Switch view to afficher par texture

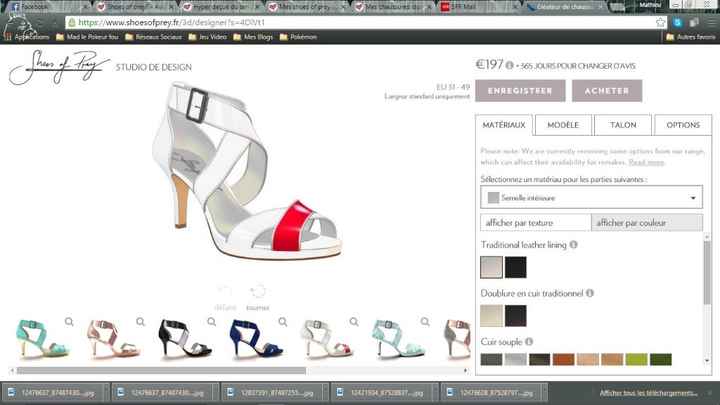[x=535, y=222]
